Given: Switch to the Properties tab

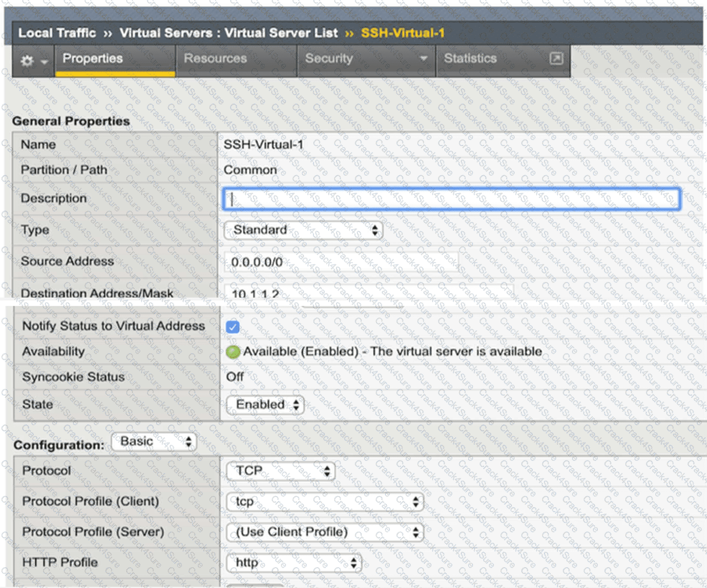Looking at the screenshot, I should pos(115,60).
